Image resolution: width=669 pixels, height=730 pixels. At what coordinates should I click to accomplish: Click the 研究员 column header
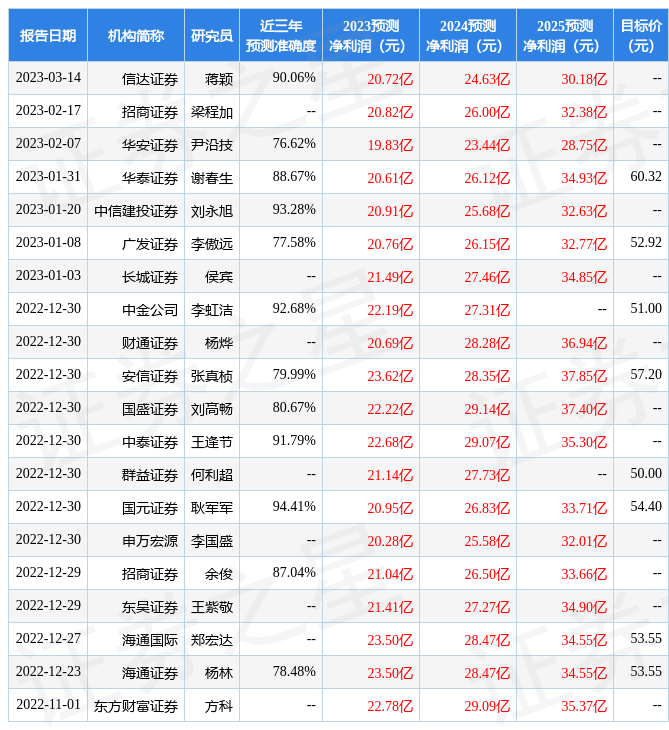pyautogui.click(x=212, y=35)
